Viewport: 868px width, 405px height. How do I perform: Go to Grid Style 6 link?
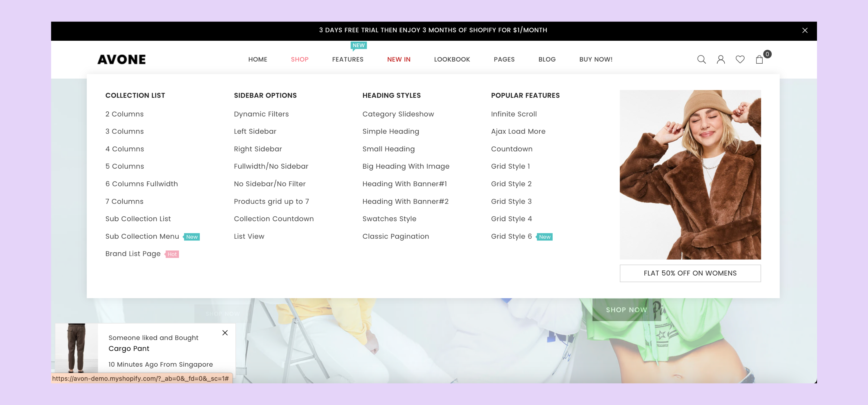point(511,237)
